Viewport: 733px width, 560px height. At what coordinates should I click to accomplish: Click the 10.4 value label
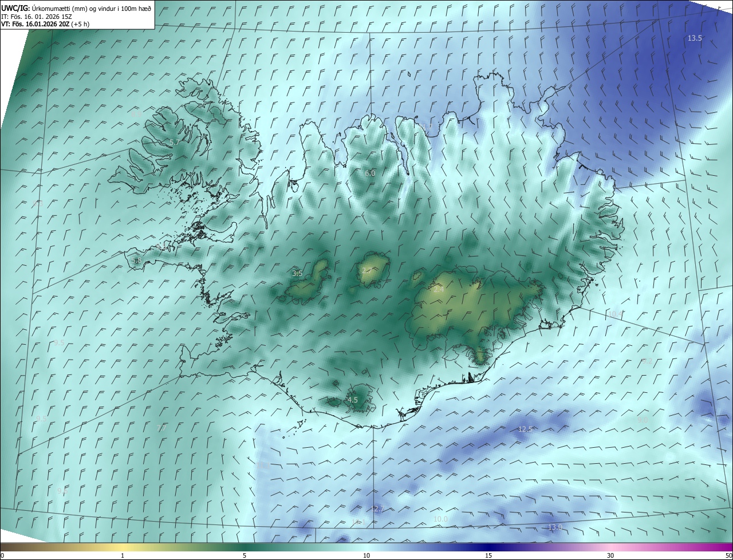614,314
